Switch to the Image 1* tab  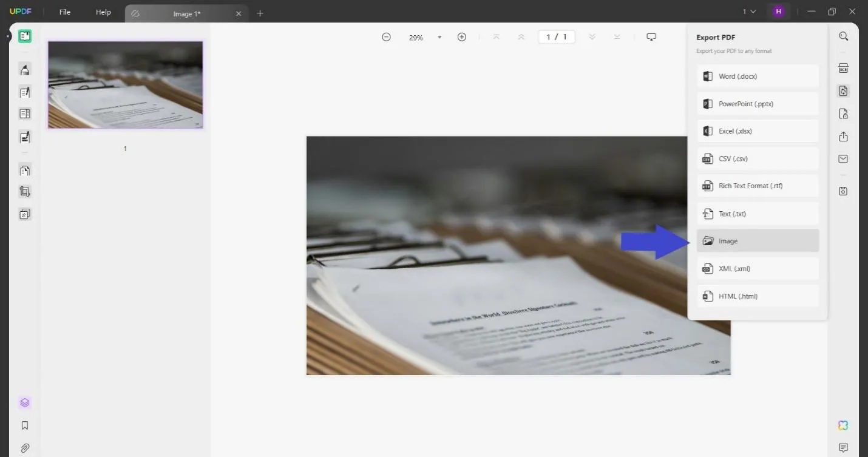point(186,13)
